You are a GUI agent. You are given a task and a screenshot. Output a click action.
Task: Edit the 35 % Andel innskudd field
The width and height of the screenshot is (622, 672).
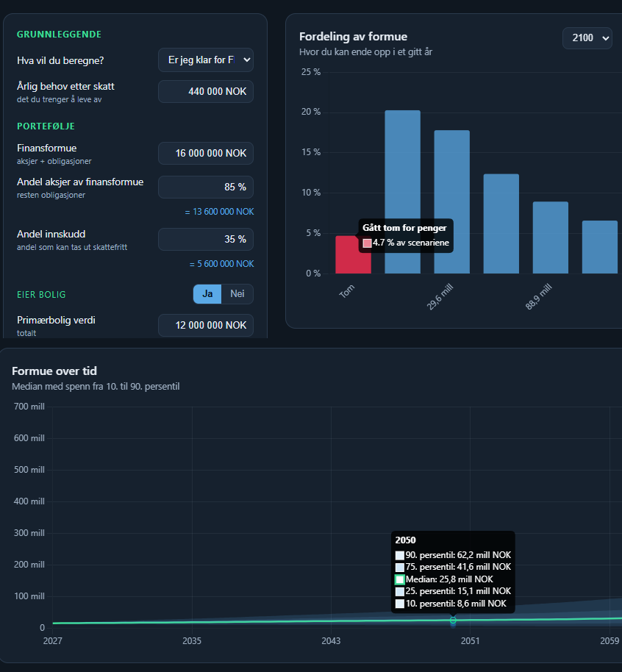pyautogui.click(x=206, y=239)
